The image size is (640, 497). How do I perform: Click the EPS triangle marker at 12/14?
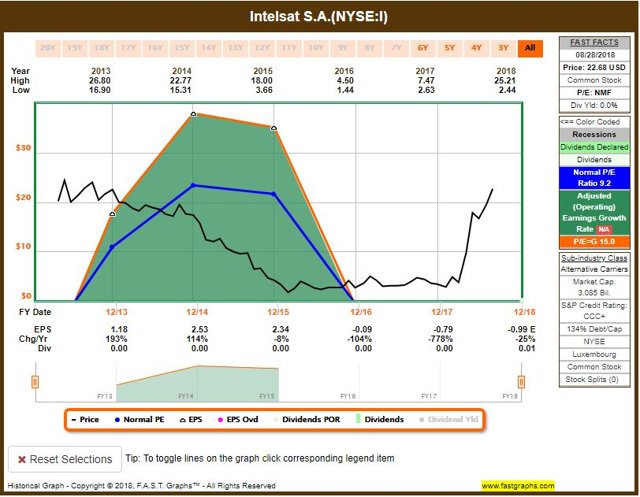point(194,114)
